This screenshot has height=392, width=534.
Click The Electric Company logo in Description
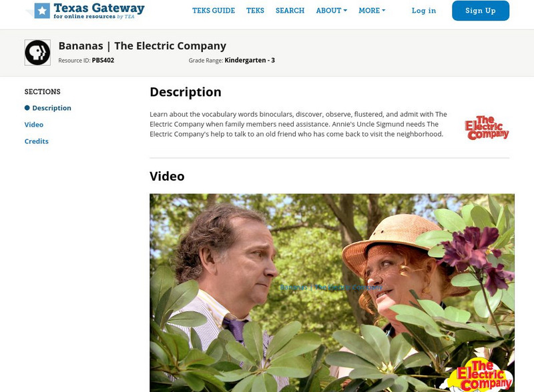click(487, 128)
